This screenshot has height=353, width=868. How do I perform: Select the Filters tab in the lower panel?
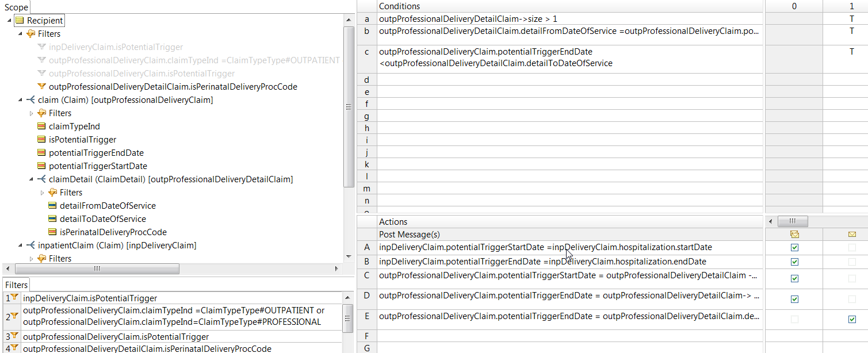point(16,285)
